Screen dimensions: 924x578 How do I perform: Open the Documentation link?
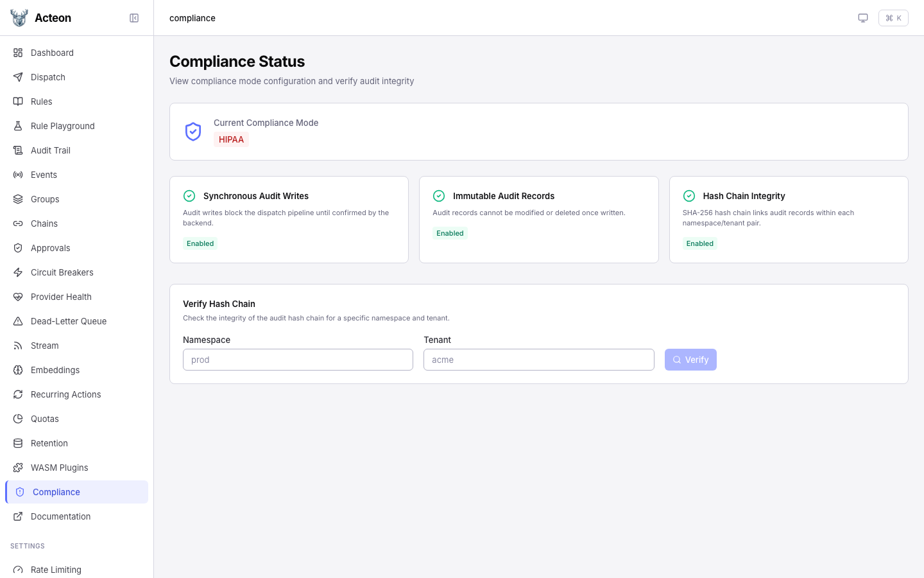(x=60, y=516)
